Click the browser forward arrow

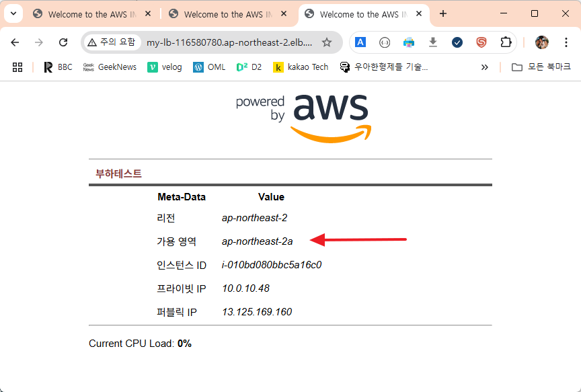[x=39, y=42]
